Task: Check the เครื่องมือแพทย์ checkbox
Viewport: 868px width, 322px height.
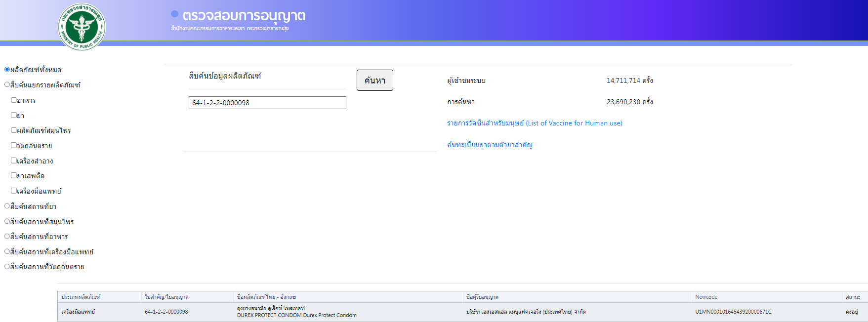Action: click(14, 191)
